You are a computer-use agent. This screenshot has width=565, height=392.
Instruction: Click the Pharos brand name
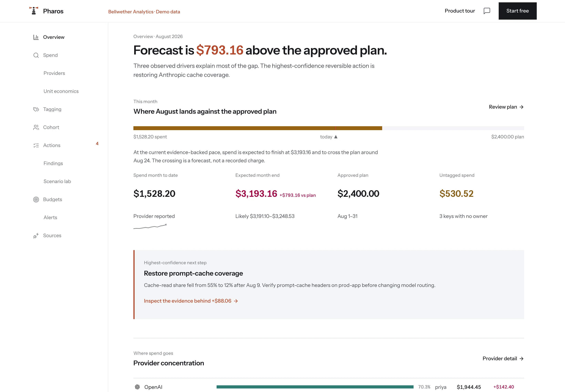tap(53, 11)
